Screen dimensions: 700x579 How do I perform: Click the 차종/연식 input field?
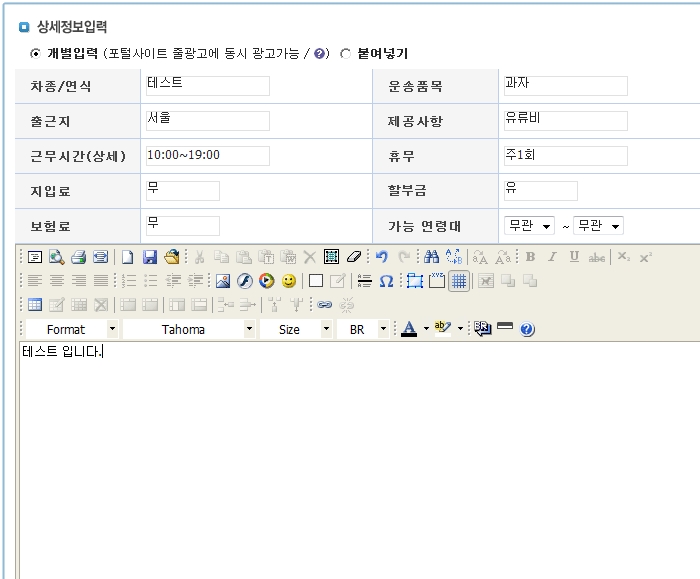tap(208, 85)
